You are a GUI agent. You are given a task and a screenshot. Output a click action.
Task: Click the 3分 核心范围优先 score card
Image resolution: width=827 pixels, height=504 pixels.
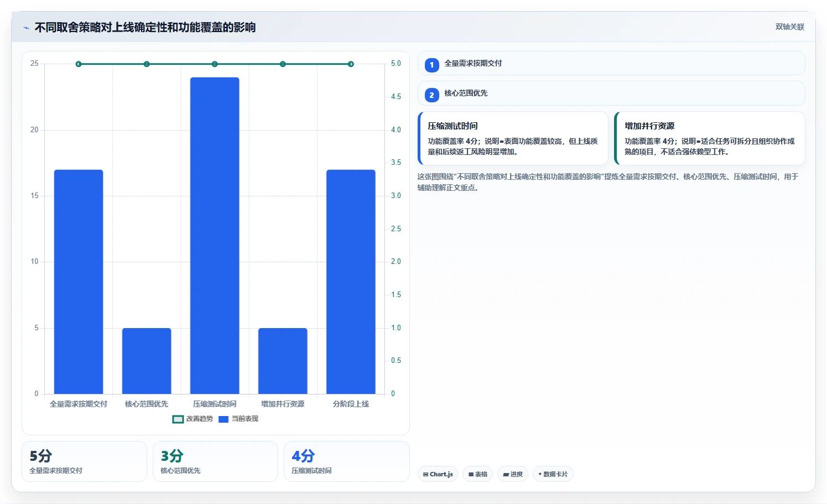215,461
